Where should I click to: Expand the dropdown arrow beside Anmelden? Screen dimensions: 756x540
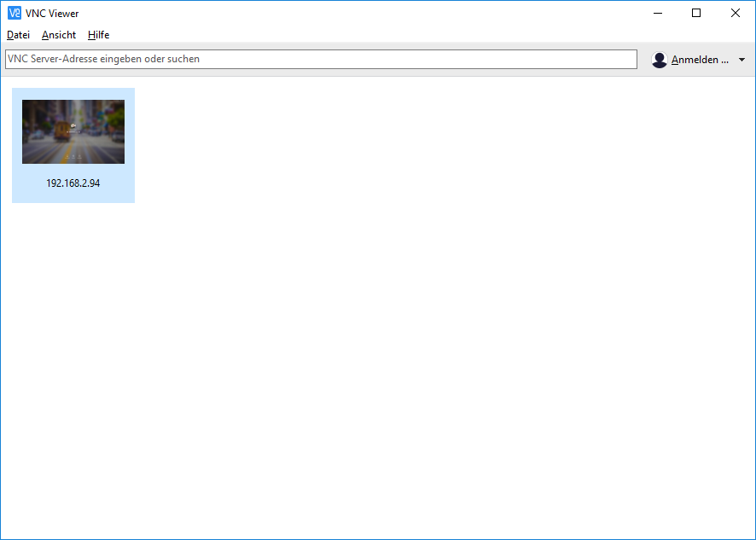741,60
